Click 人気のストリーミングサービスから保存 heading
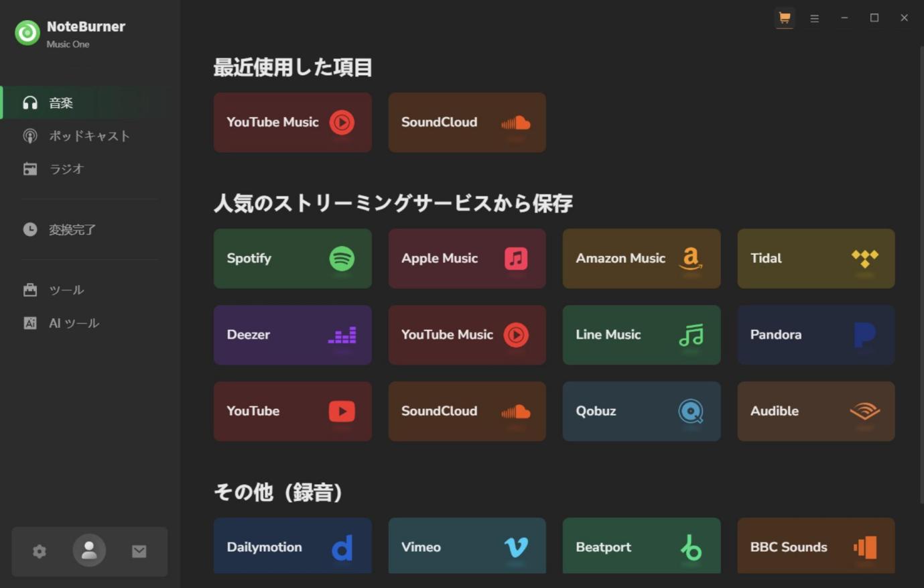924x588 pixels. [x=393, y=203]
